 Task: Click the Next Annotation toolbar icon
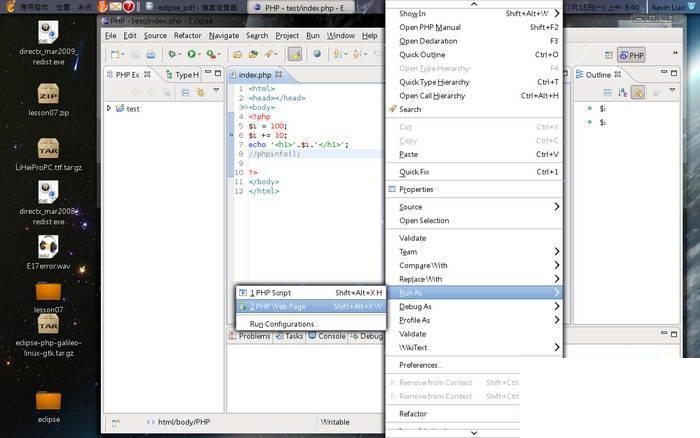pos(337,54)
